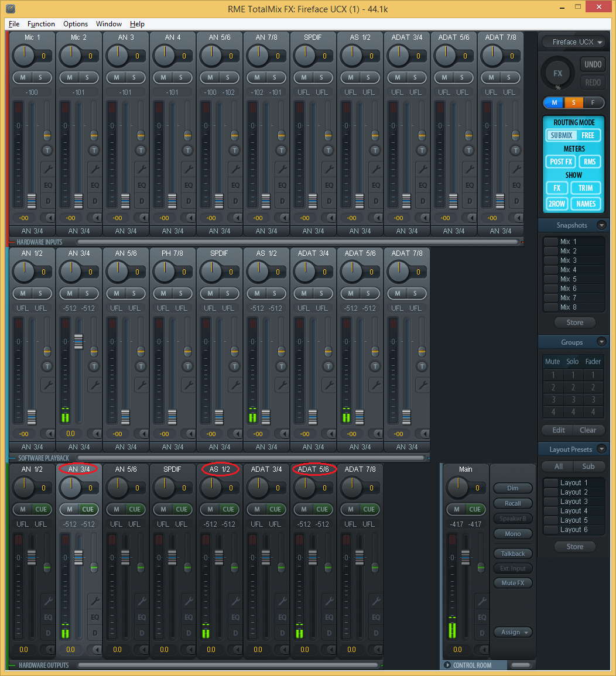Solo the Mic 2 channel

(87, 78)
